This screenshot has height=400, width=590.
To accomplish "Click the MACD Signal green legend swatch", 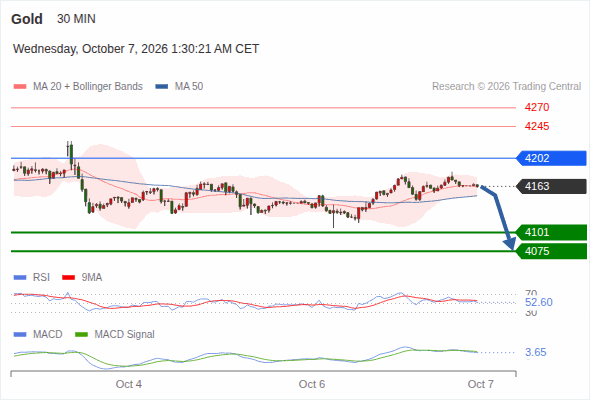I will click(81, 334).
